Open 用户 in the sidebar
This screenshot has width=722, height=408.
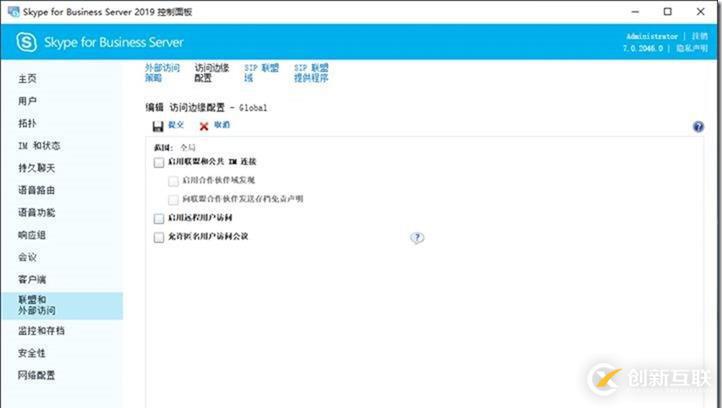pos(27,101)
